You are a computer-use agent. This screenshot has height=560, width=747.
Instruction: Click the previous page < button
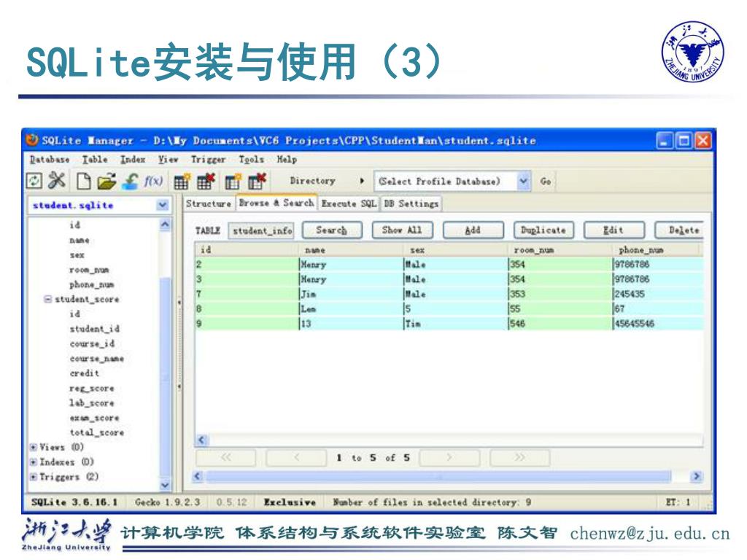(x=296, y=458)
